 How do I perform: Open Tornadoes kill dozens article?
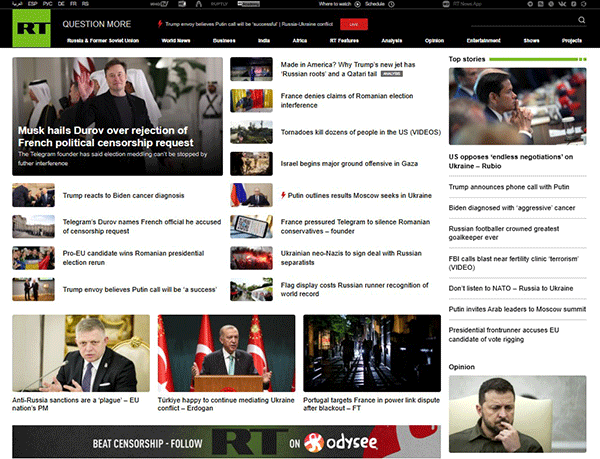[x=360, y=132]
